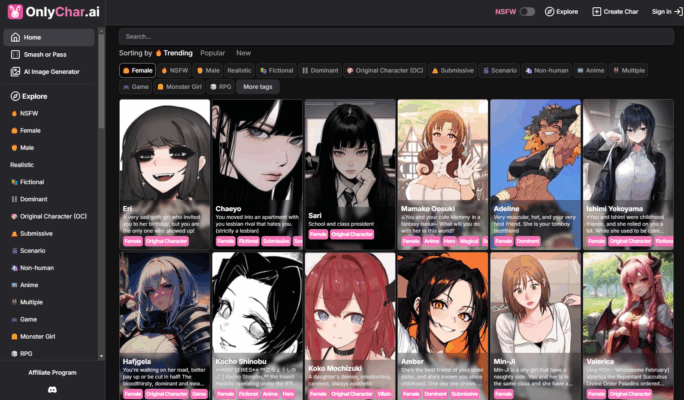Enable the Anime tag filter chip
The image size is (684, 400).
(x=591, y=71)
